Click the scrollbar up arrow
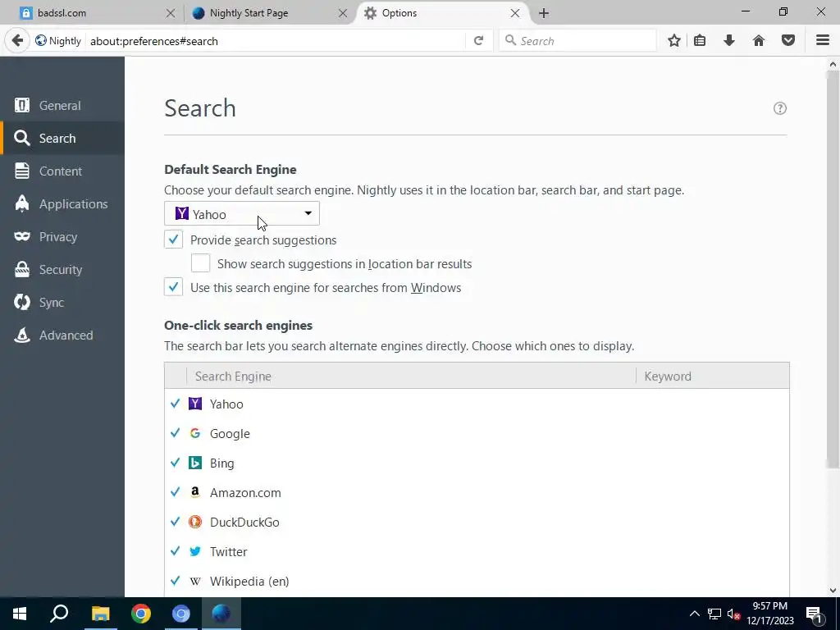Image resolution: width=840 pixels, height=630 pixels. coord(833,64)
